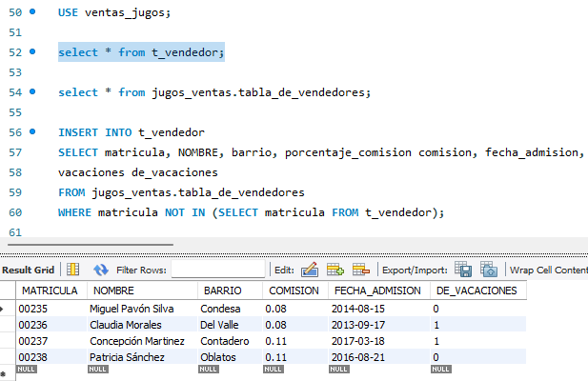Import records from external file icon
The width and height of the screenshot is (588, 381).
tap(489, 269)
